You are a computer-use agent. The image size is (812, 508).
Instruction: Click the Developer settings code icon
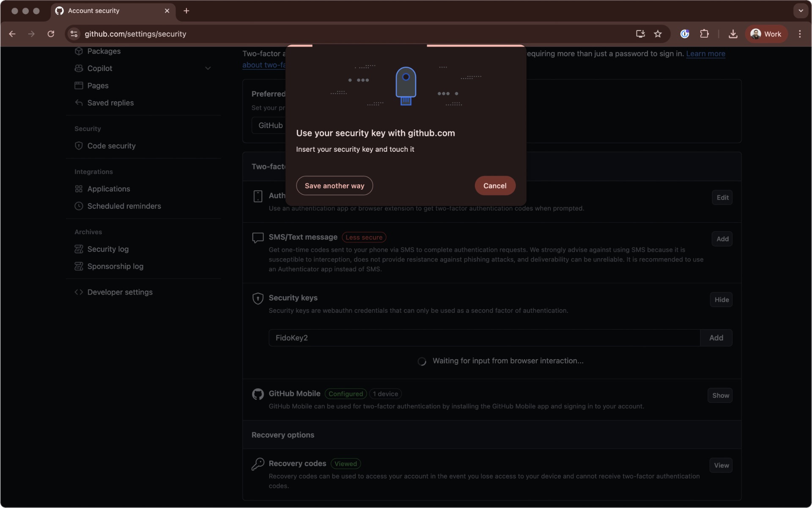[79, 292]
